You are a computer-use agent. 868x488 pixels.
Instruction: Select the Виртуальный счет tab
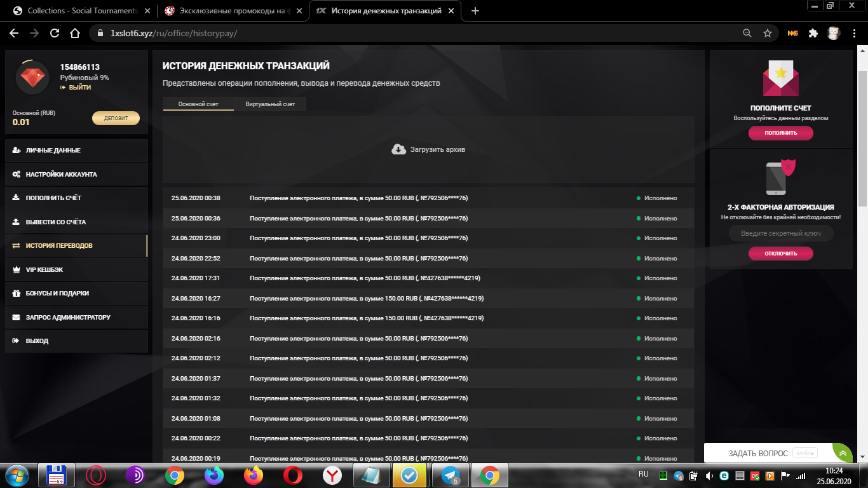click(270, 104)
